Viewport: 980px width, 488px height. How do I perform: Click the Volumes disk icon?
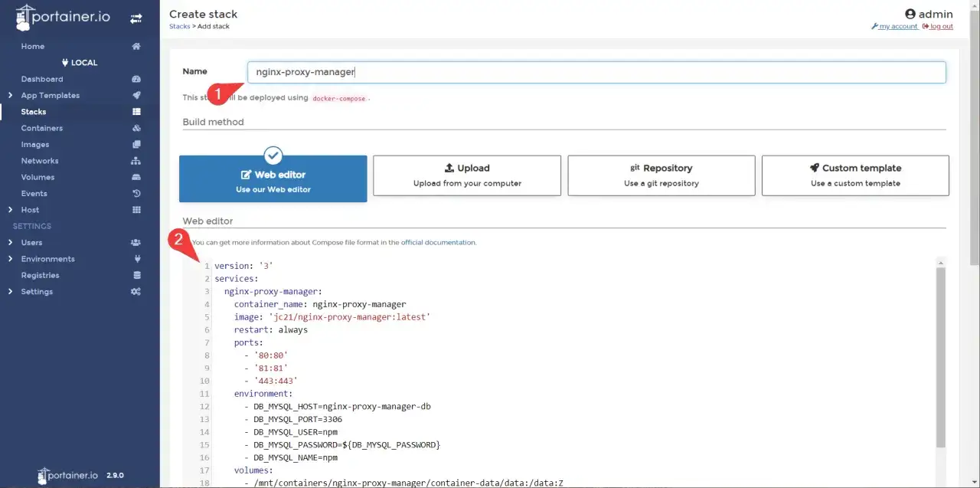(136, 177)
